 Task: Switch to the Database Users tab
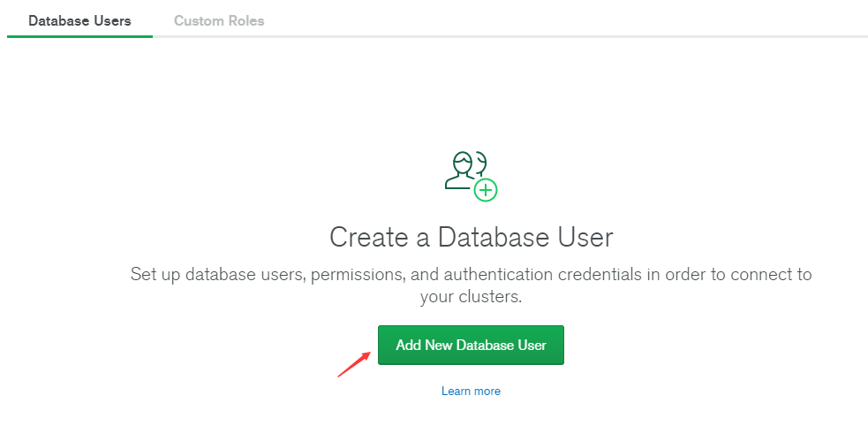[79, 21]
